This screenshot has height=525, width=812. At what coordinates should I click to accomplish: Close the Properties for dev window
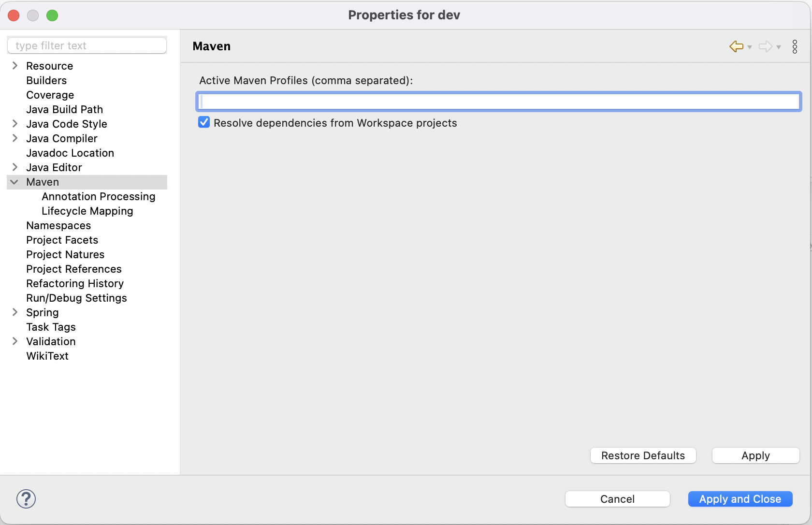click(x=14, y=15)
